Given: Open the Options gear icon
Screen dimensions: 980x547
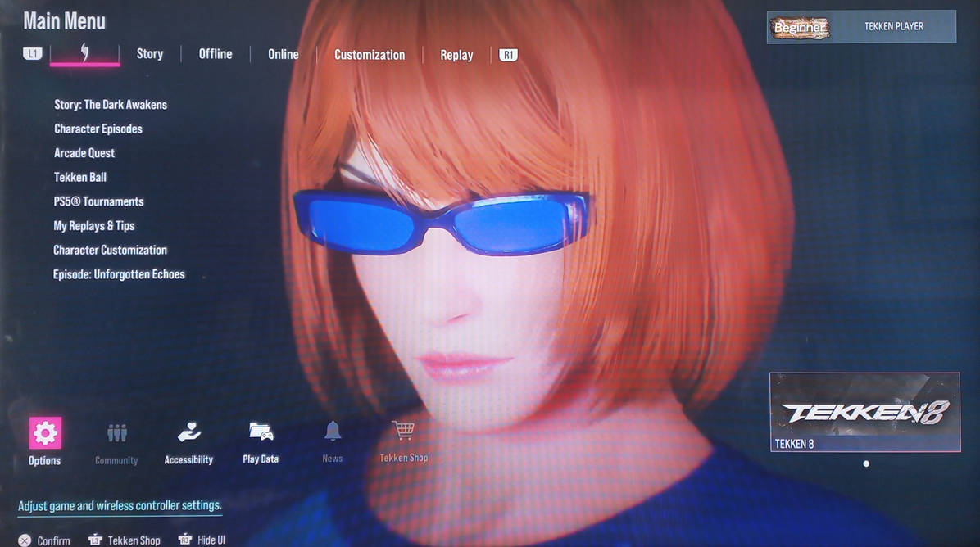Looking at the screenshot, I should point(45,432).
